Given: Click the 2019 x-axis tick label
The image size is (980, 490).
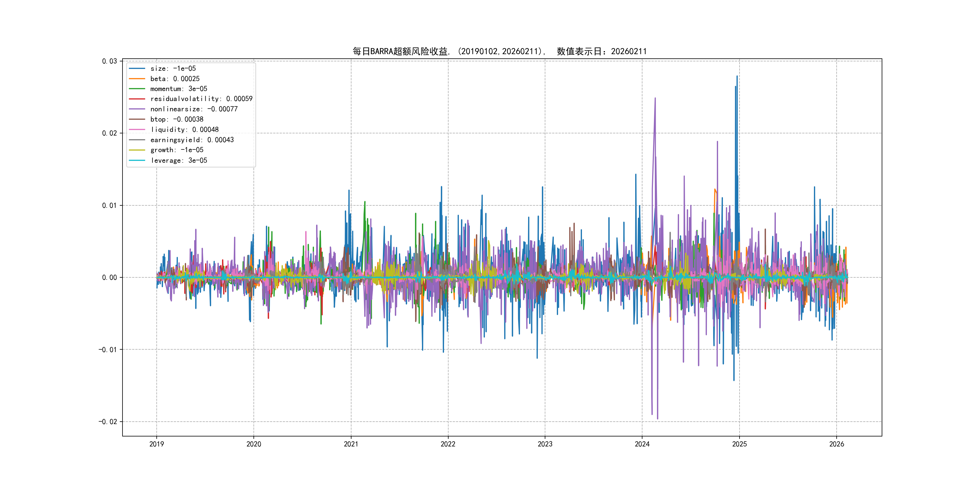Looking at the screenshot, I should pyautogui.click(x=156, y=444).
